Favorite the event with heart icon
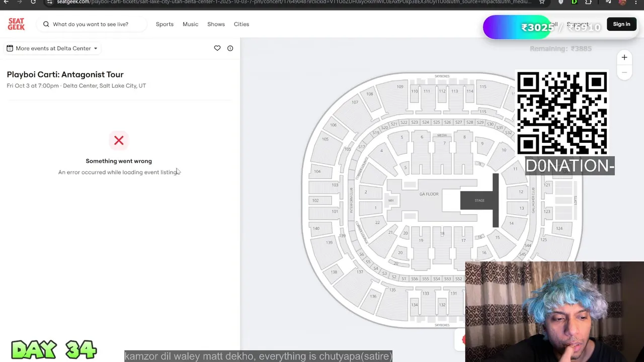Viewport: 644px width, 362px height. point(217,48)
